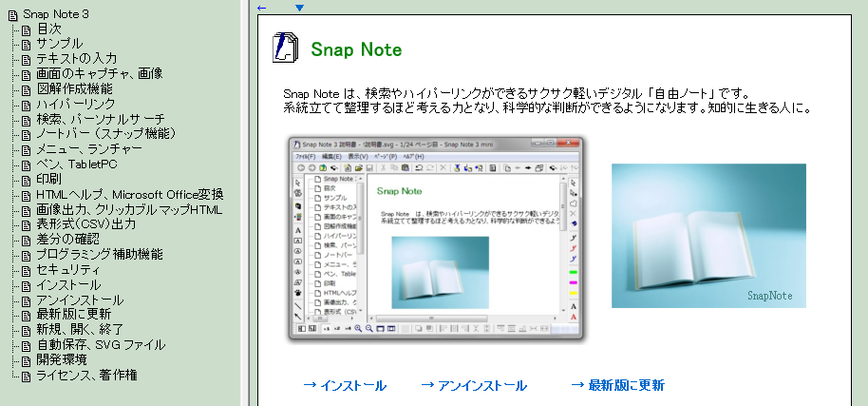This screenshot has height=406, width=868.
Task: Open the 目次 page in the tree
Action: [48, 29]
